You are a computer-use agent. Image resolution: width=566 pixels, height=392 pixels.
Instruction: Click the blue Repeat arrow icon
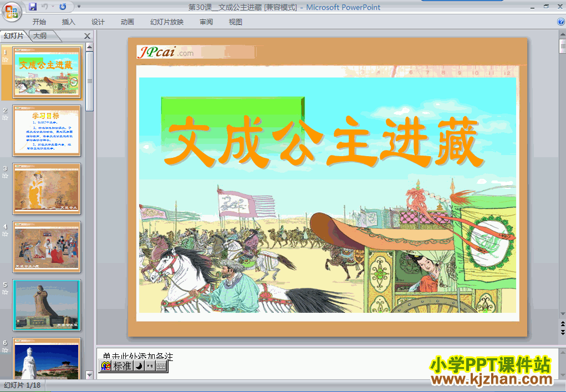(x=63, y=7)
